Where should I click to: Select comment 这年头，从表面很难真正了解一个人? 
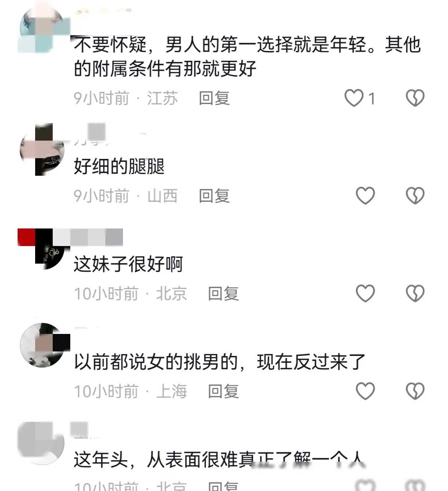tap(219, 460)
